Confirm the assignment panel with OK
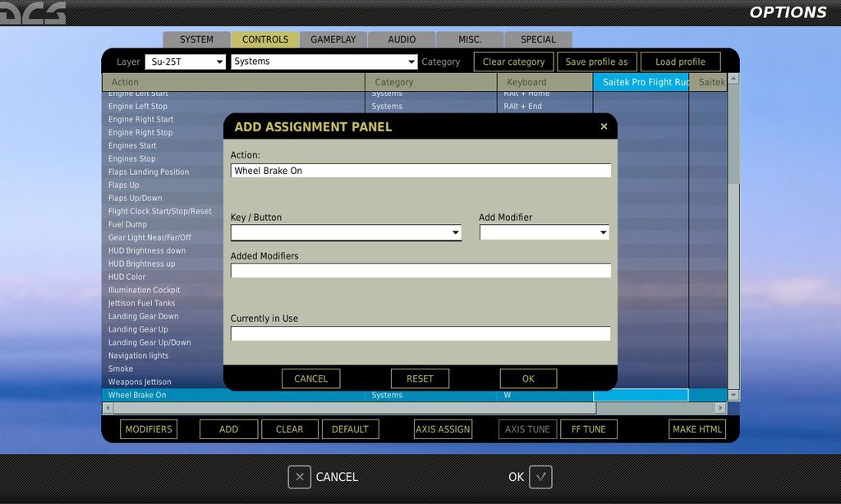The width and height of the screenshot is (841, 504). 528,378
